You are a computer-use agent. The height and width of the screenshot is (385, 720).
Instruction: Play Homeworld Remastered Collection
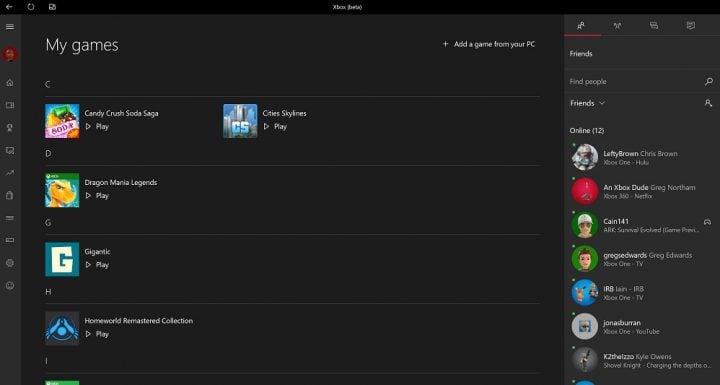(x=97, y=334)
